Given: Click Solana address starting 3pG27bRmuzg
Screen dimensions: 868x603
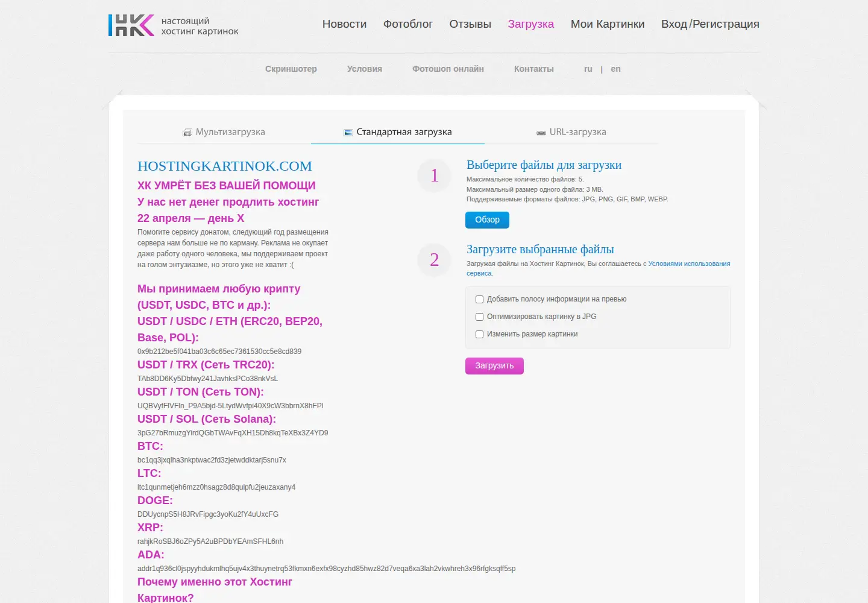Looking at the screenshot, I should pos(233,433).
